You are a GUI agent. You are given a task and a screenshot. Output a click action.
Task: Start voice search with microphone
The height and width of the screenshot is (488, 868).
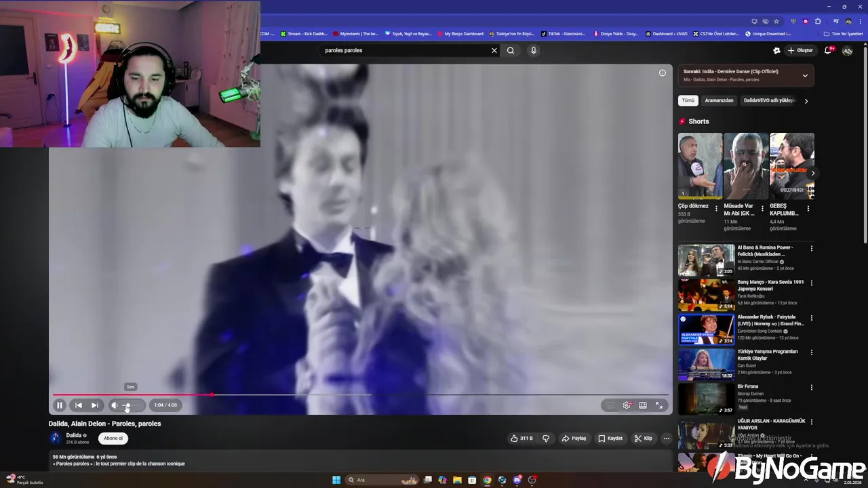point(534,50)
